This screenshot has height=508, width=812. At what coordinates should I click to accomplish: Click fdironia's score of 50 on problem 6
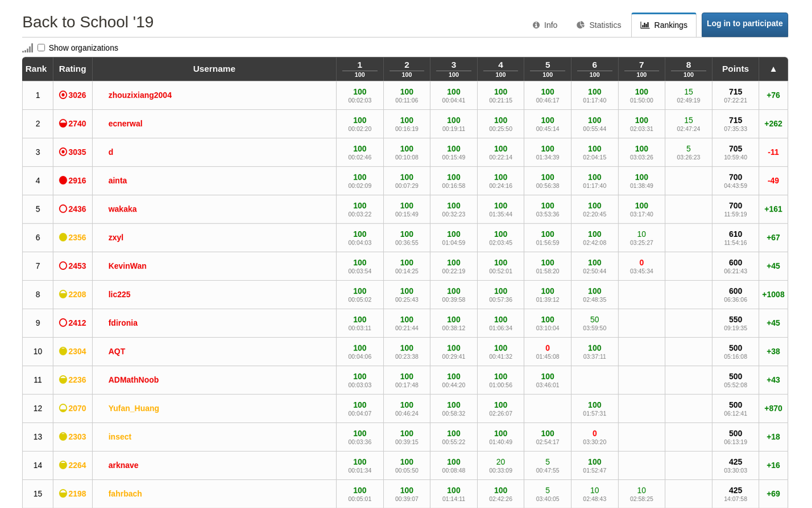(594, 319)
